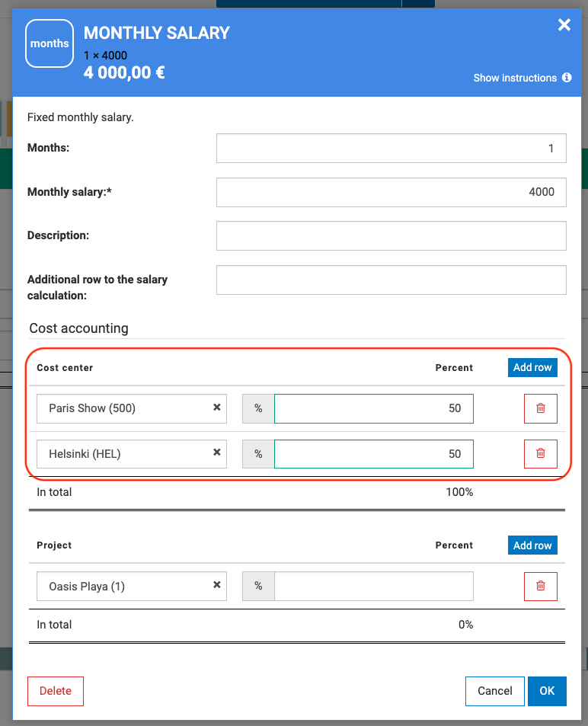The height and width of the screenshot is (726, 588).
Task: Delete the Paris Show cost center row
Action: coord(541,408)
